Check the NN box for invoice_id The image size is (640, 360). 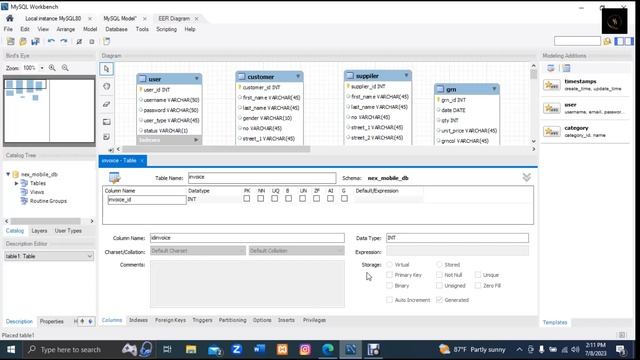[x=260, y=199]
